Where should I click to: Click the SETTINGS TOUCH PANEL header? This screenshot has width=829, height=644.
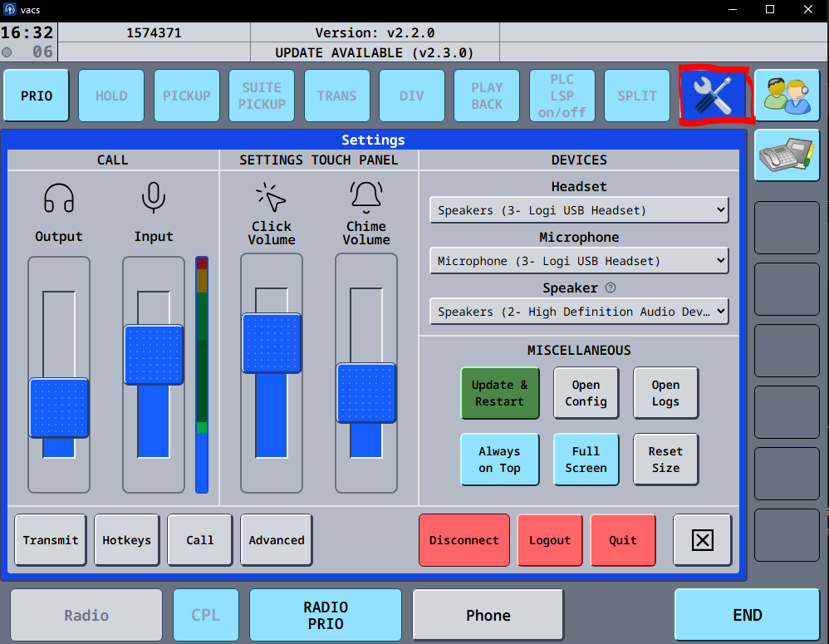(x=319, y=160)
